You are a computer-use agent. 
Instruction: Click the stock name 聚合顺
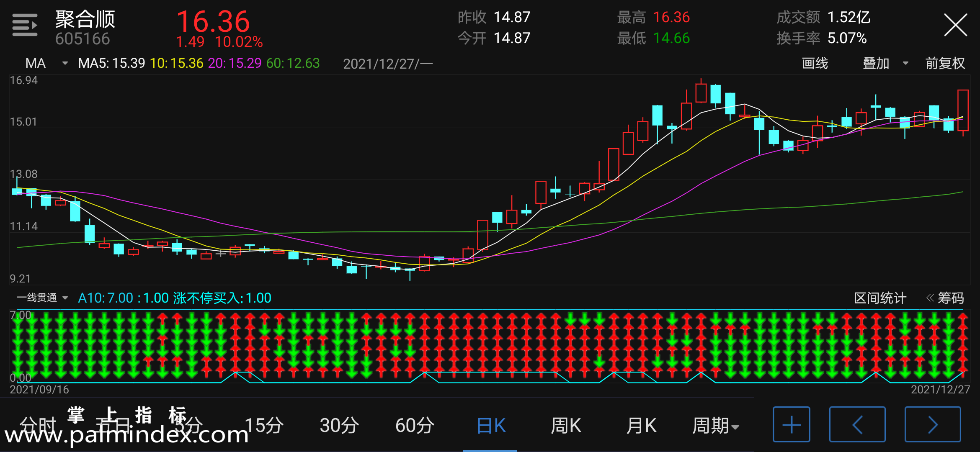(85, 19)
